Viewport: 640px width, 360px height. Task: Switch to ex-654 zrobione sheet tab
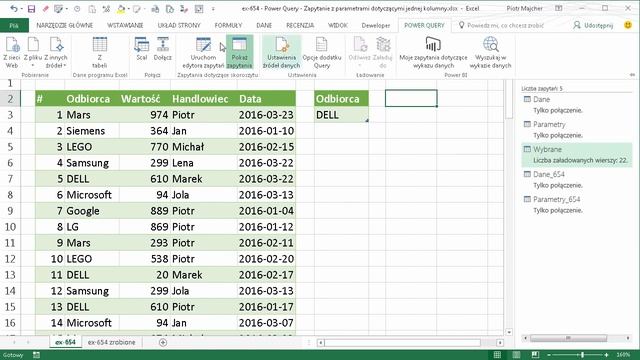111,342
